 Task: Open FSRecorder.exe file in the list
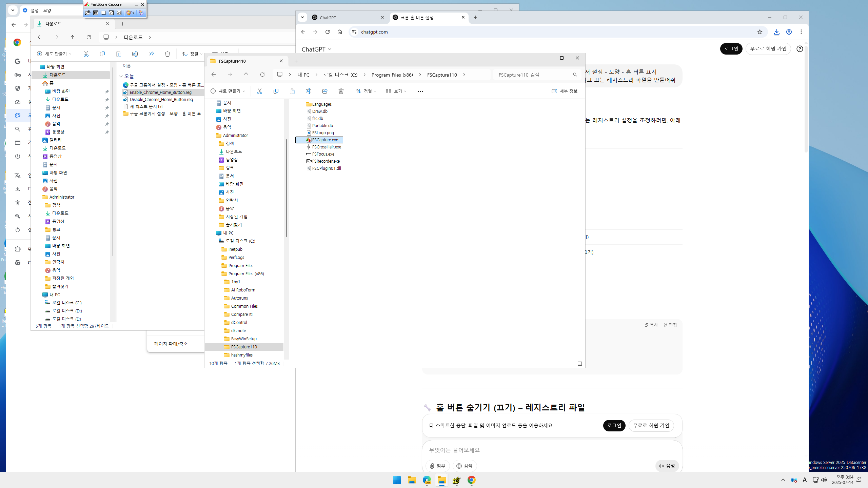click(x=325, y=161)
